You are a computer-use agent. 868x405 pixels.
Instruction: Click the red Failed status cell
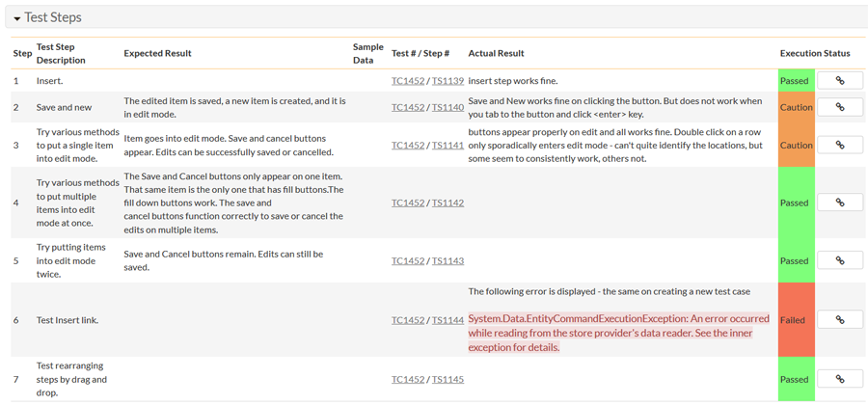tap(796, 319)
